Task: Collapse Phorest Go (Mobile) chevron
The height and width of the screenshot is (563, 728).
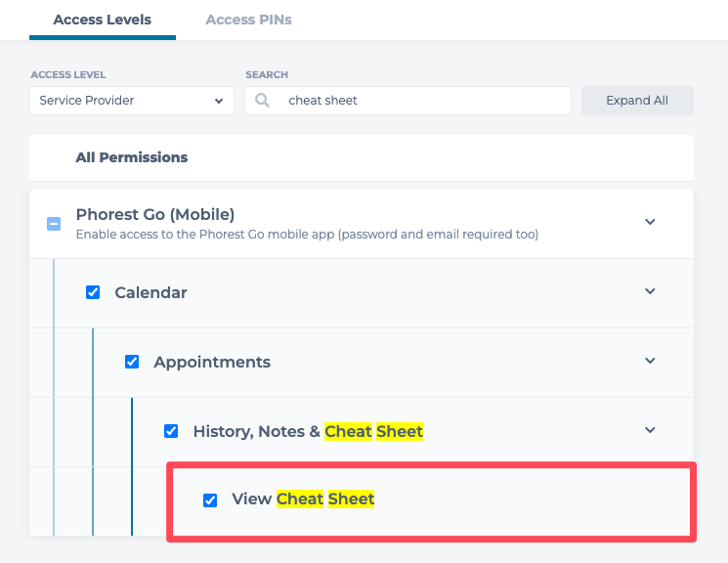Action: click(x=650, y=222)
